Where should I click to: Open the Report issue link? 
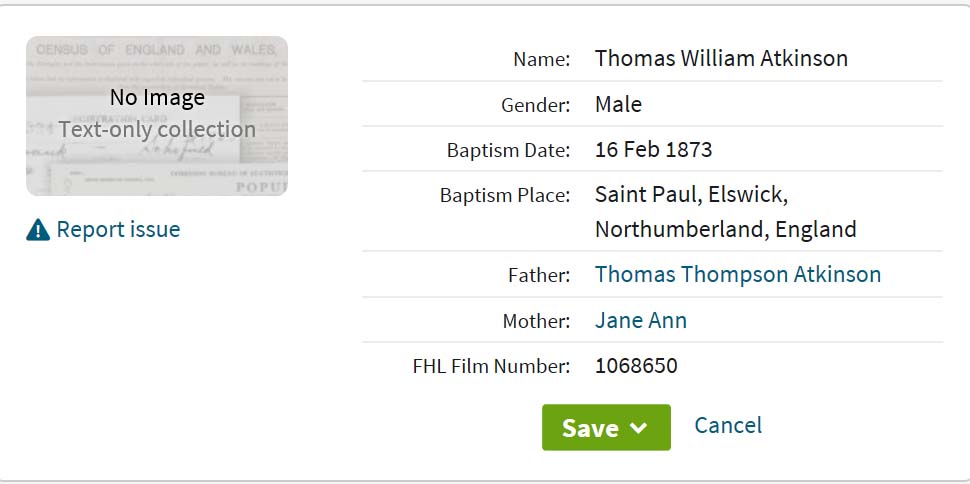(x=118, y=229)
